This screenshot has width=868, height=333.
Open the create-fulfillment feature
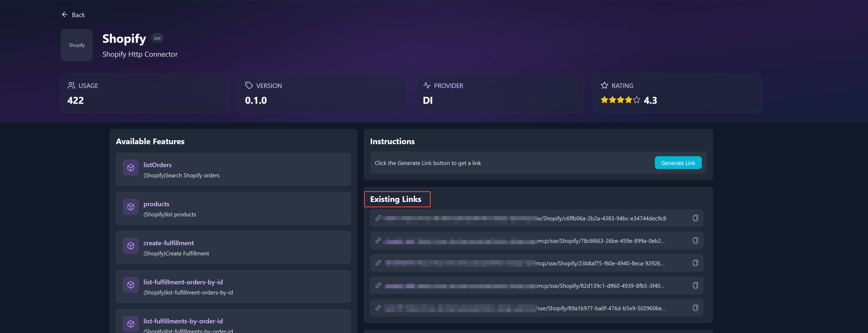click(234, 248)
